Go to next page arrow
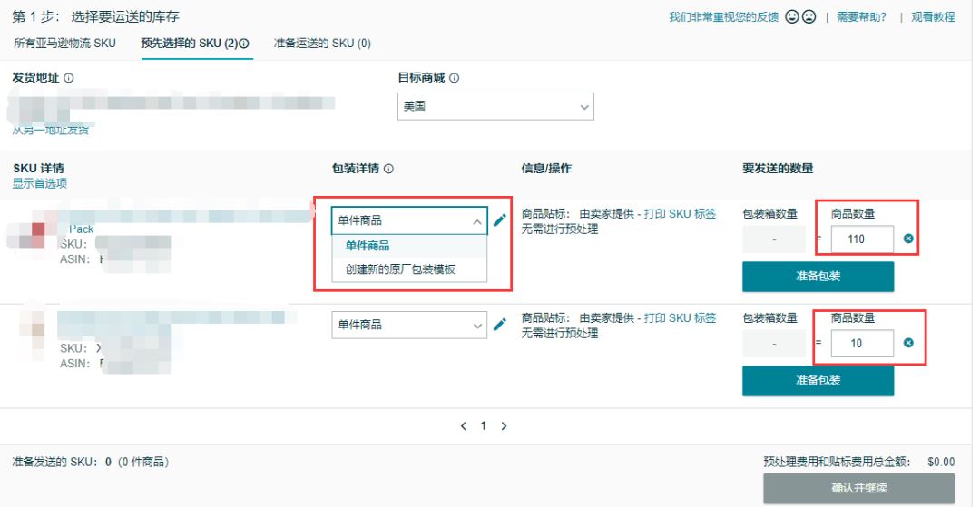Screen dimensions: 980x507 click(x=504, y=426)
